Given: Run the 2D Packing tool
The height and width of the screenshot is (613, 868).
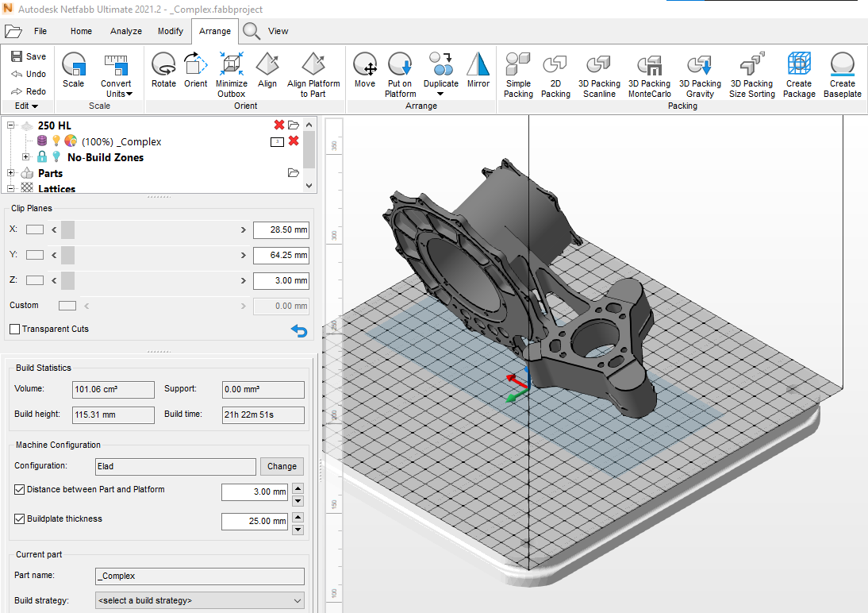Looking at the screenshot, I should click(x=555, y=75).
